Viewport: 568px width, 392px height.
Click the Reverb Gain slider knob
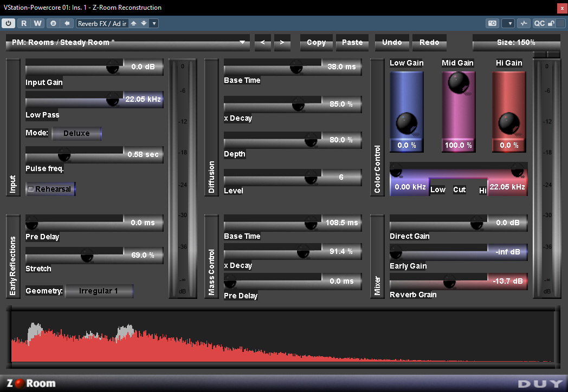pos(449,282)
